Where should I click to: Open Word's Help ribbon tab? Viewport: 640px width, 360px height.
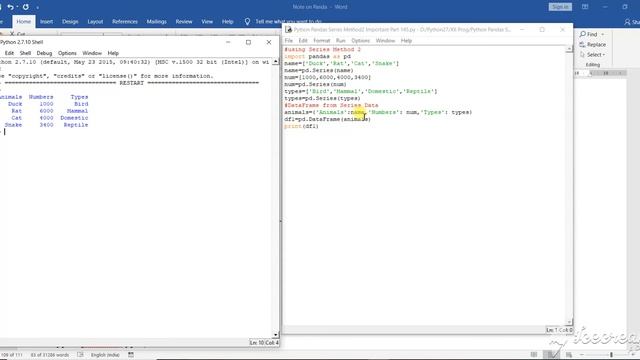point(228,22)
